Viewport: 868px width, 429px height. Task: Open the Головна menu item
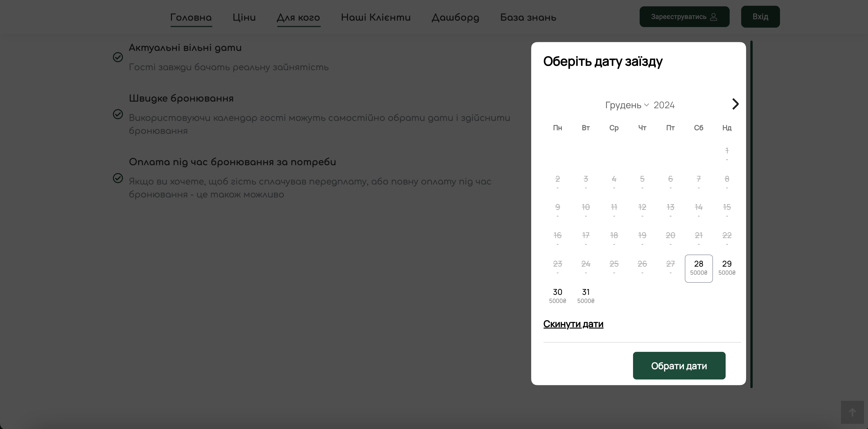[x=191, y=17]
